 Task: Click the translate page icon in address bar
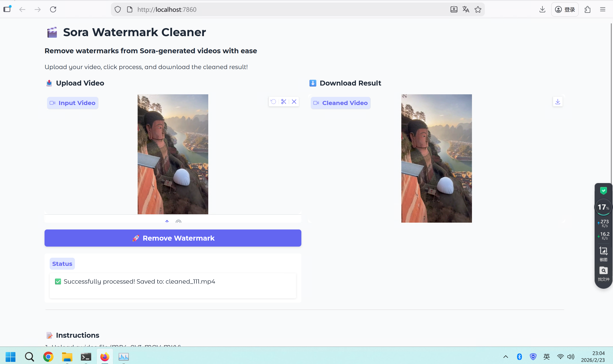[466, 10]
